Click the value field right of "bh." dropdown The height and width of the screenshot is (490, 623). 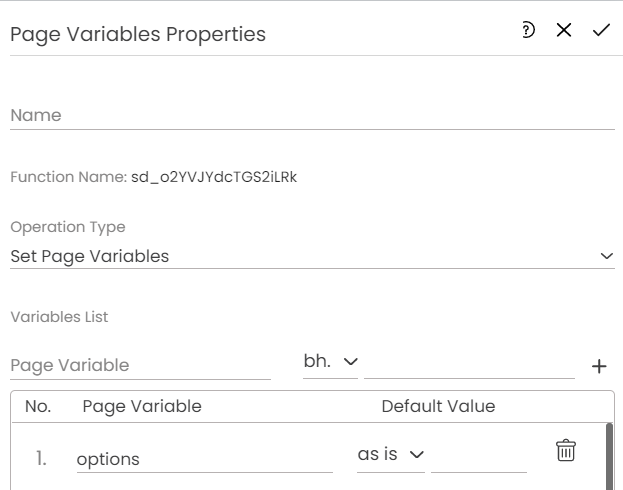click(469, 365)
